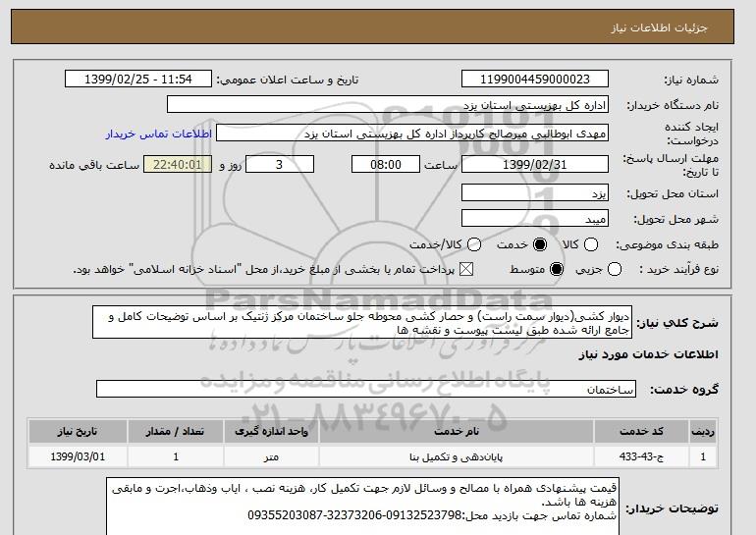Select the کالا radio button
This screenshot has width=756, height=535.
pyautogui.click(x=591, y=244)
